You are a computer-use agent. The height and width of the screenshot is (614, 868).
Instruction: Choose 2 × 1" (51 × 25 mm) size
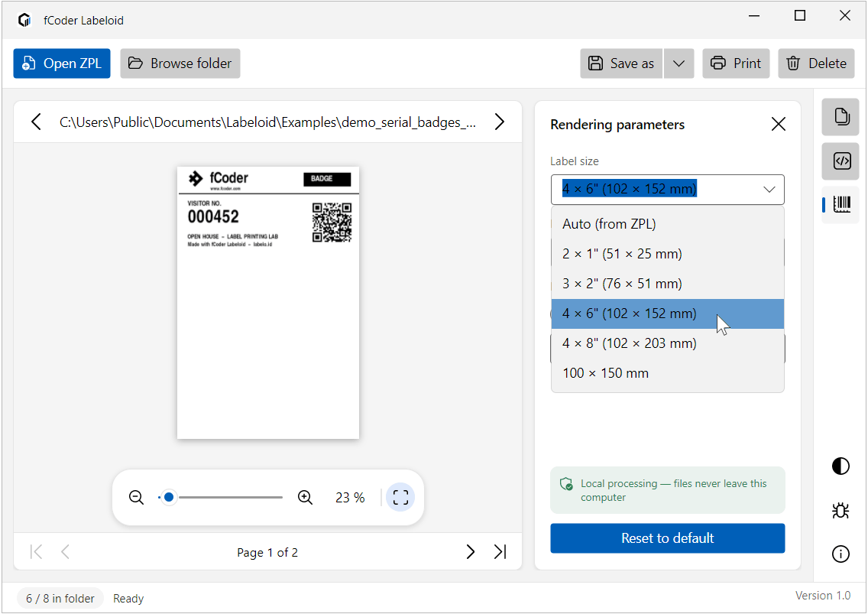click(668, 254)
